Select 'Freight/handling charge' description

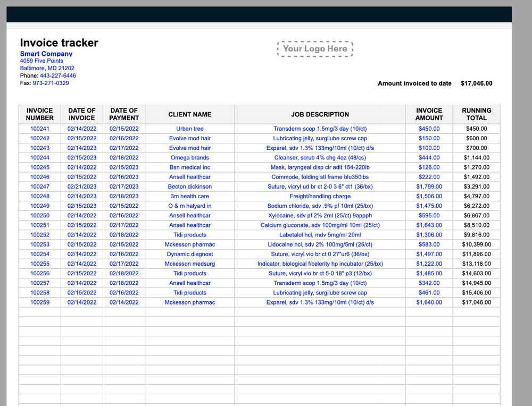pyautogui.click(x=320, y=196)
